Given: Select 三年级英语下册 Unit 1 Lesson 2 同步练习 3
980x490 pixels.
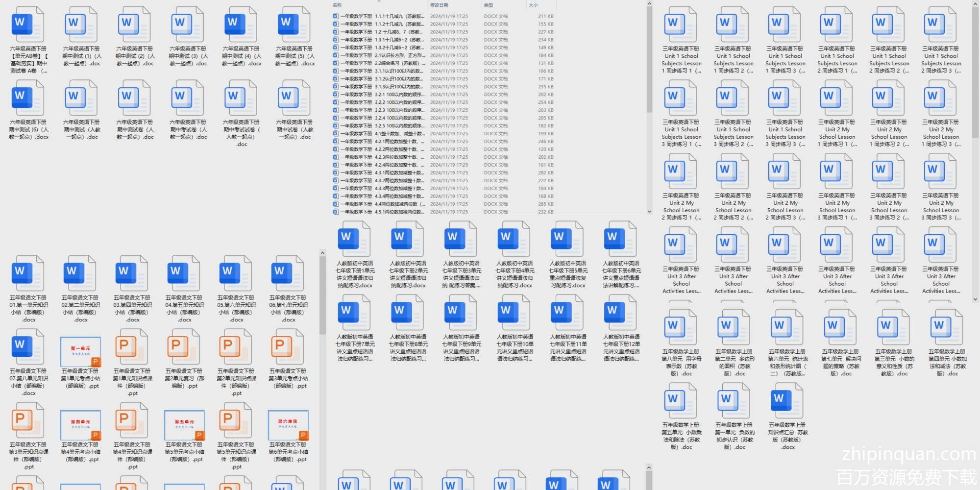Looking at the screenshot, I should click(941, 40).
